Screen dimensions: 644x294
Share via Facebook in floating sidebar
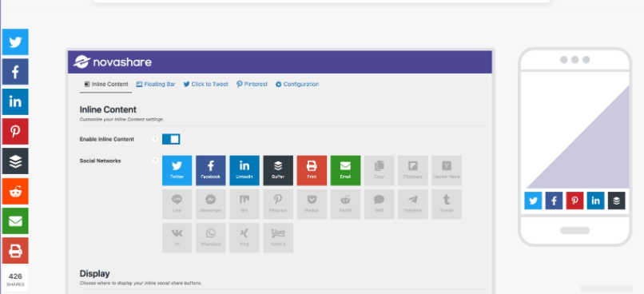pos(15,72)
